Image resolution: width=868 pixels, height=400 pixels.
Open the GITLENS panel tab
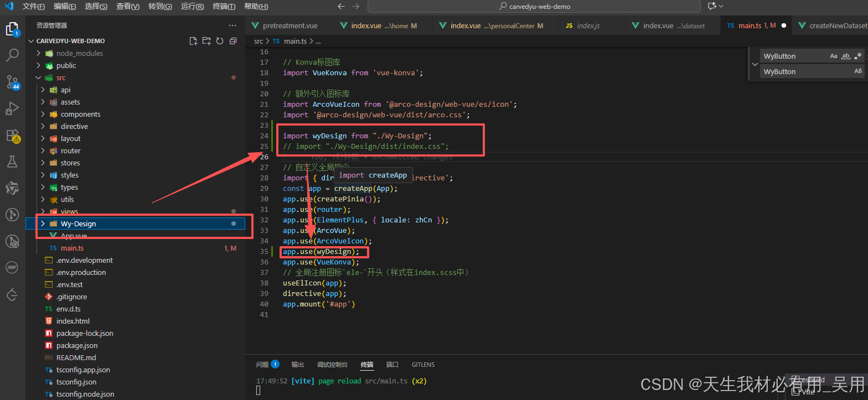(423, 365)
